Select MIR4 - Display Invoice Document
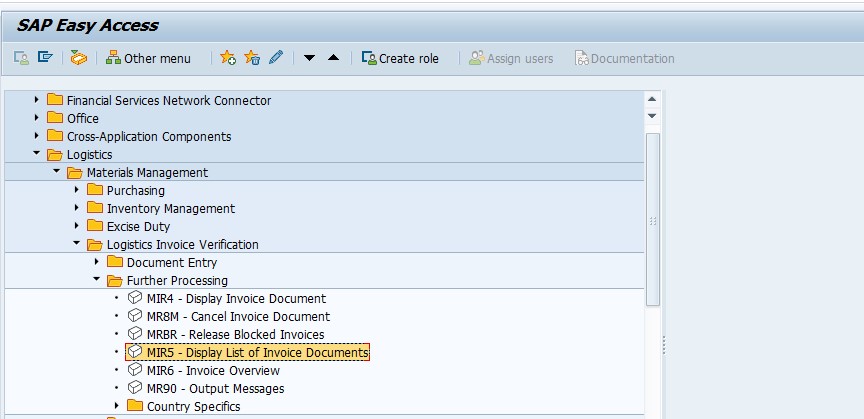 (236, 299)
